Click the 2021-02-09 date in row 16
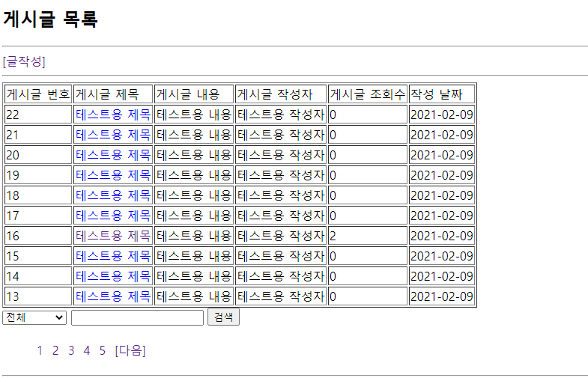The image size is (588, 378). [442, 236]
